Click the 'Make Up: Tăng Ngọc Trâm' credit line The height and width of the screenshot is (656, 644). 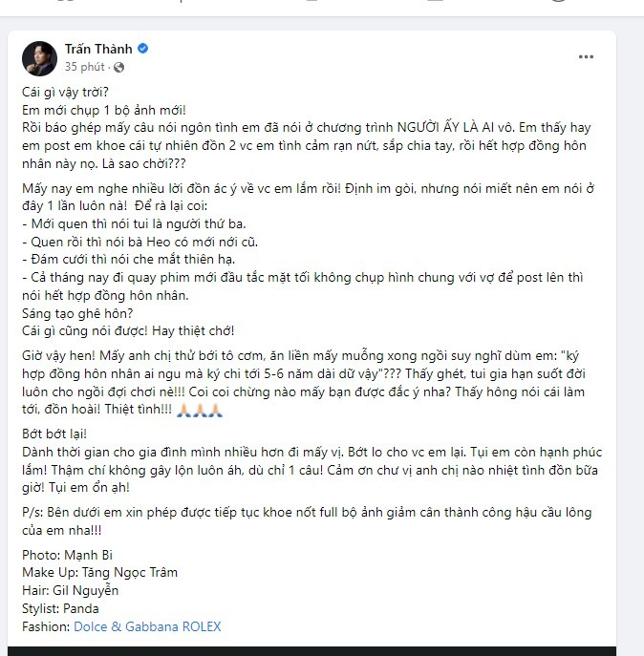[x=99, y=572]
